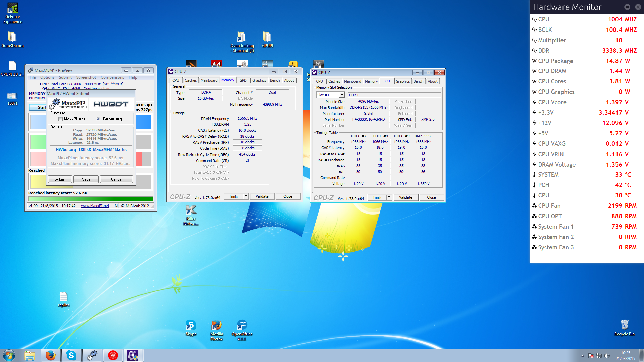
Task: Launch OpenOffice 4.1.1 desktop shortcut
Action: (x=242, y=330)
